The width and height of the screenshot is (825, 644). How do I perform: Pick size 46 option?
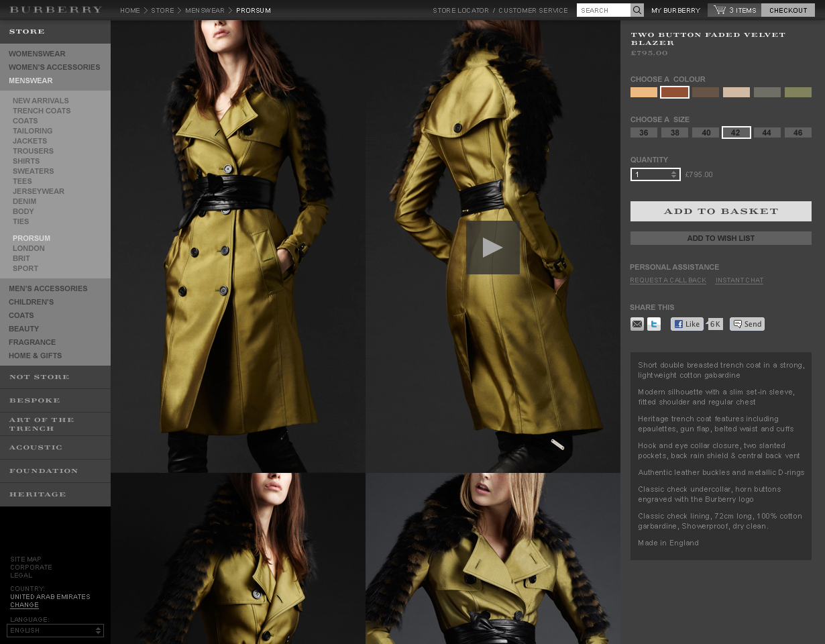click(797, 133)
